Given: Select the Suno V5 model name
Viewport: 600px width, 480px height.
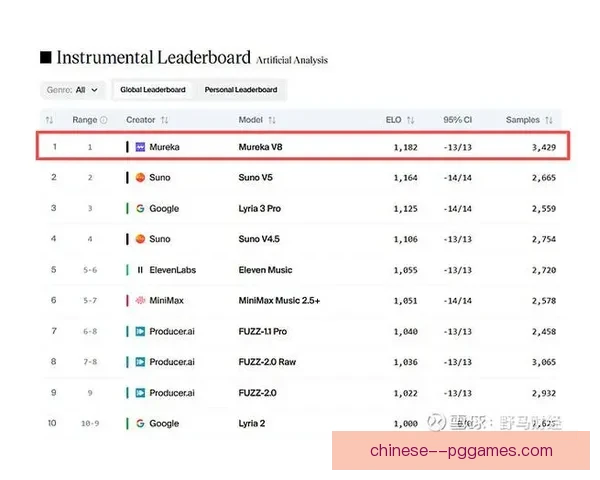Looking at the screenshot, I should [x=256, y=178].
